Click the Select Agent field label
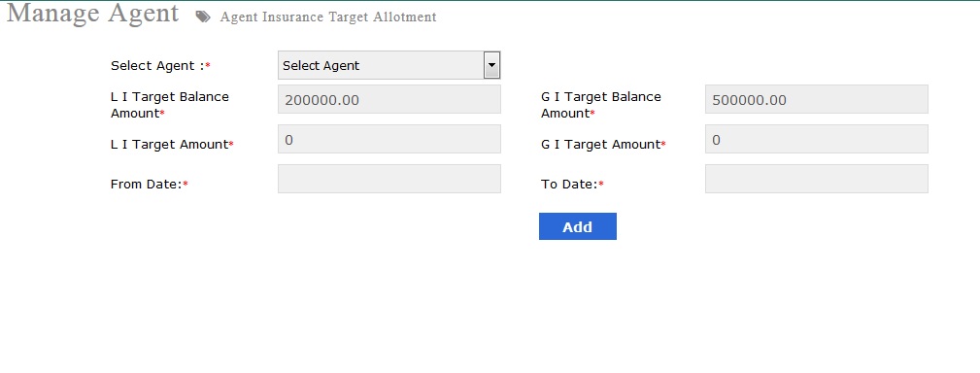The height and width of the screenshot is (373, 980). tap(157, 66)
